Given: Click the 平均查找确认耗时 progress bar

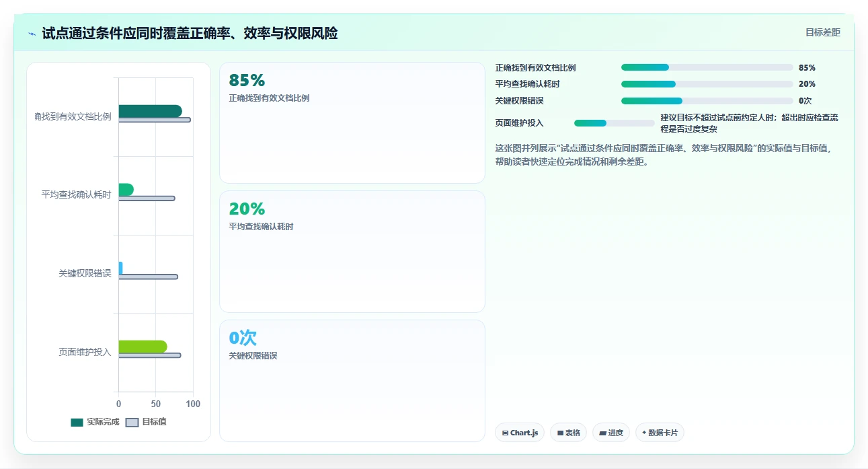Looking at the screenshot, I should (707, 84).
